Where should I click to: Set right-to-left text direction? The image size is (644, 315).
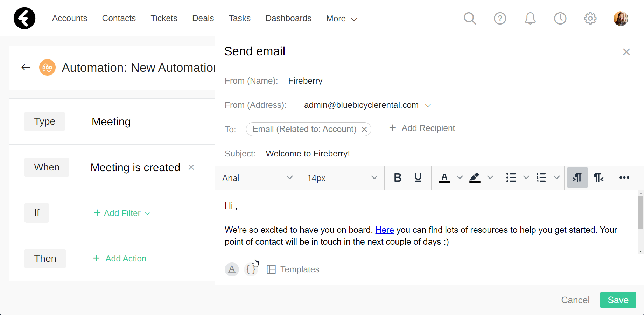click(x=598, y=178)
